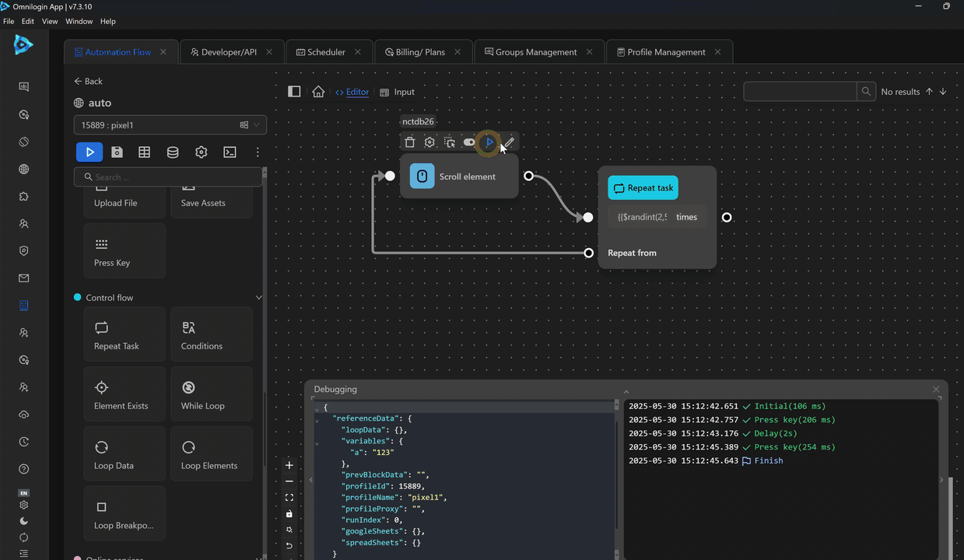This screenshot has height=560, width=964.
Task: Toggle the canvas lock icon
Action: click(x=289, y=513)
